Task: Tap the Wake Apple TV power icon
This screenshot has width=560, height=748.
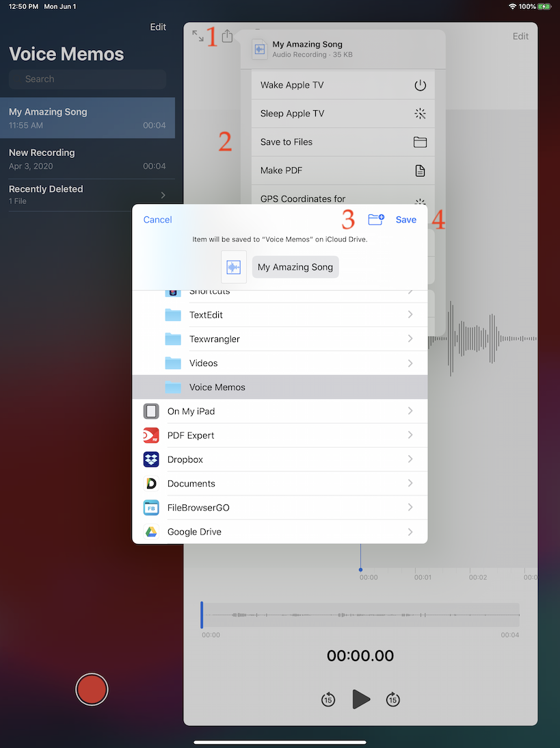Action: click(420, 86)
